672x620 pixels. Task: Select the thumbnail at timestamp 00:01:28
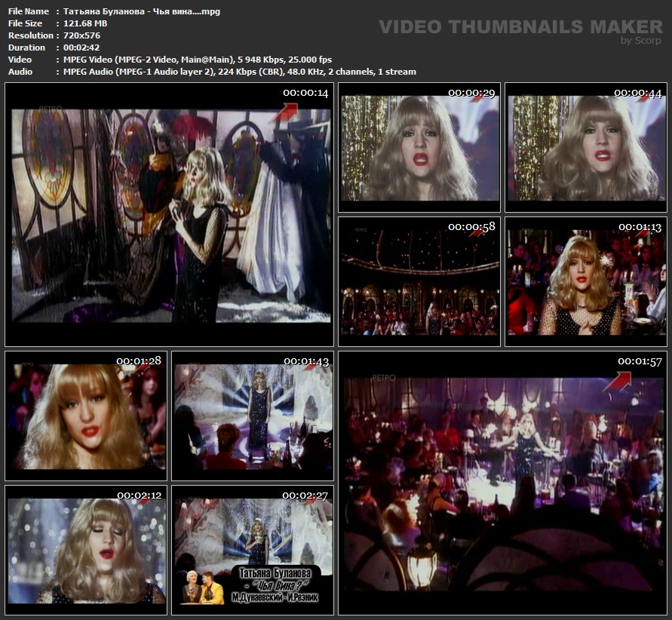(x=86, y=416)
